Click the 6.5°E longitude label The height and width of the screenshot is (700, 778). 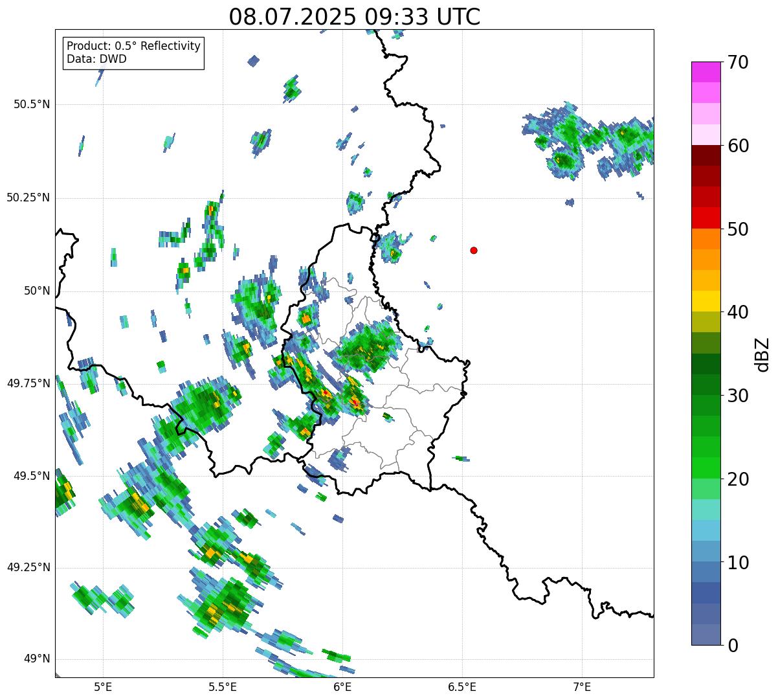[x=462, y=686]
